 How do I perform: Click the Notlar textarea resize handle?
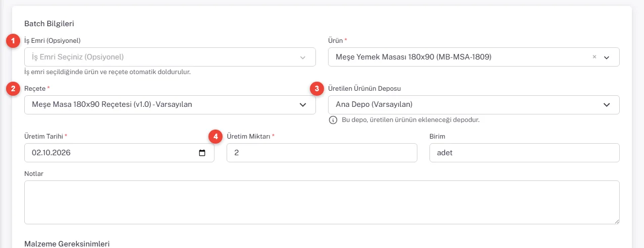click(617, 221)
